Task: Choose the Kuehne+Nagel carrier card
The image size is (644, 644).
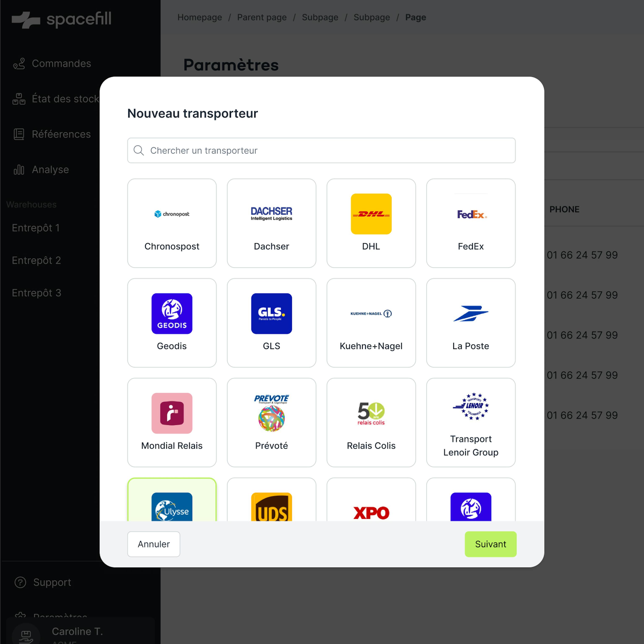Action: 371,323
